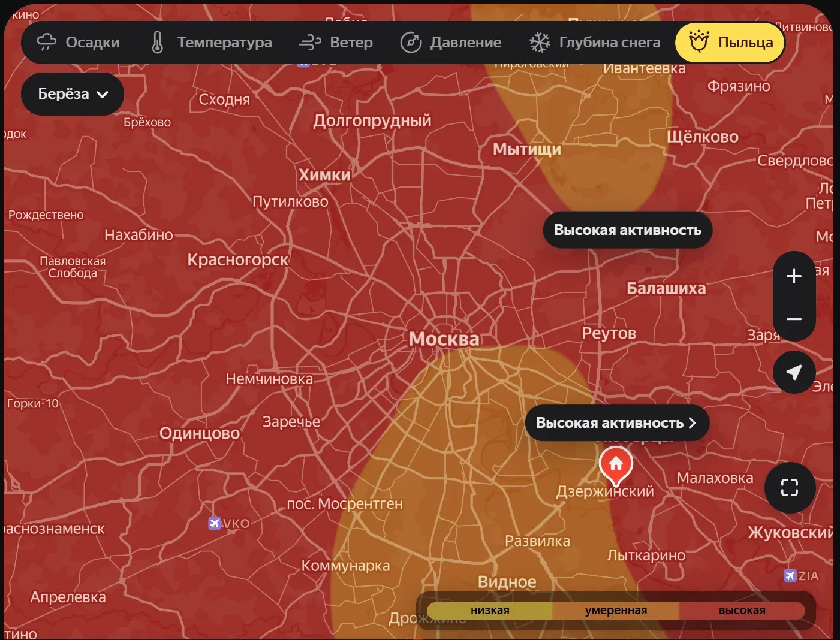Show the Давление pressure layer
This screenshot has height=640, width=840.
(x=451, y=43)
